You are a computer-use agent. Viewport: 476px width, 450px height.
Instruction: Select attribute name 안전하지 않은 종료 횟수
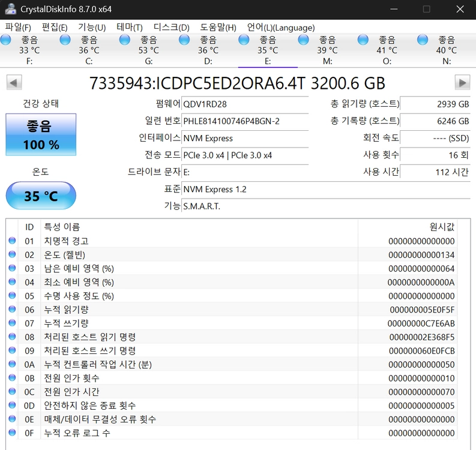tap(89, 406)
